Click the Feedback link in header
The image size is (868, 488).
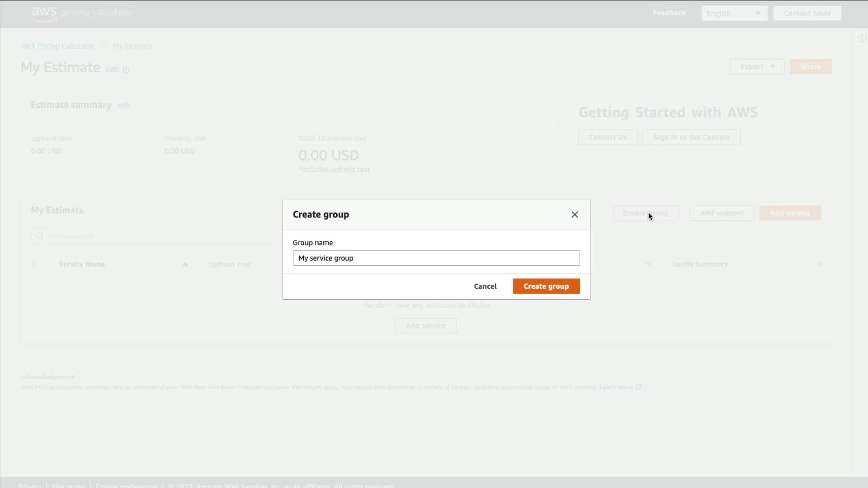coord(669,13)
